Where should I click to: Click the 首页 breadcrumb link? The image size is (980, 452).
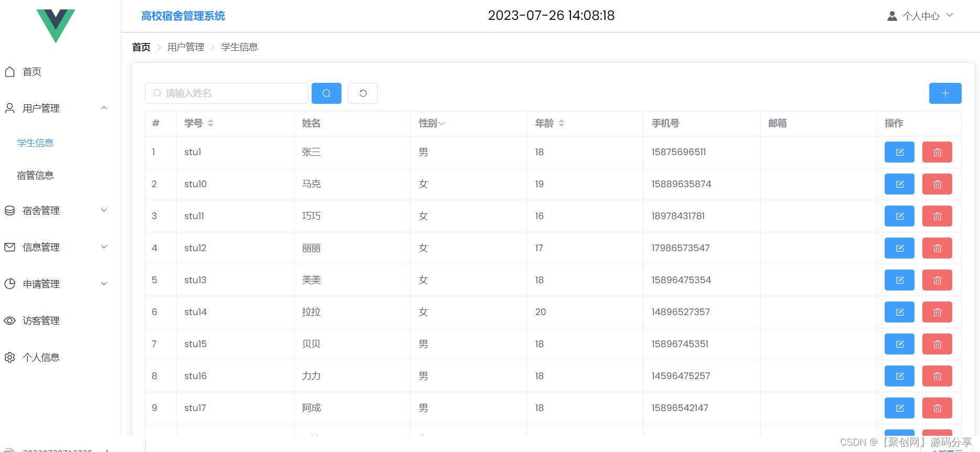[x=141, y=47]
